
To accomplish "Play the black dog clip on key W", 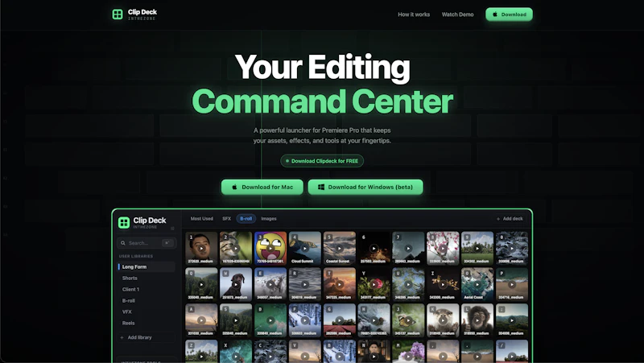I will click(x=236, y=284).
